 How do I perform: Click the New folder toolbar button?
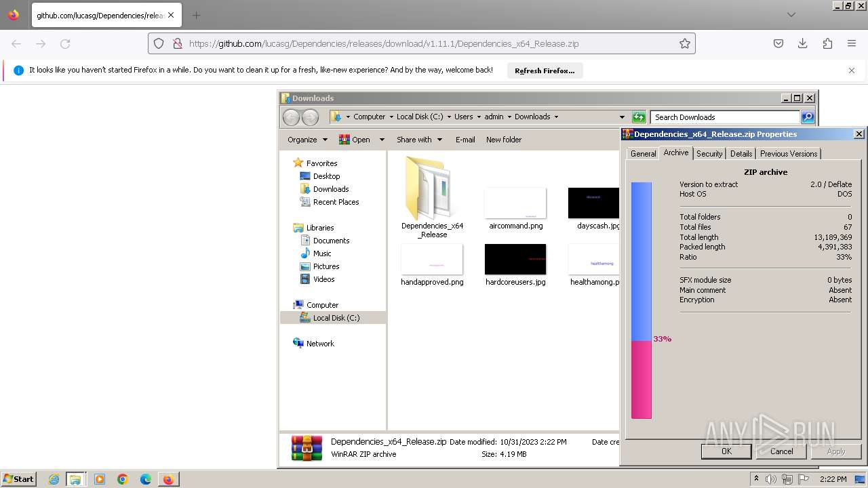(504, 140)
